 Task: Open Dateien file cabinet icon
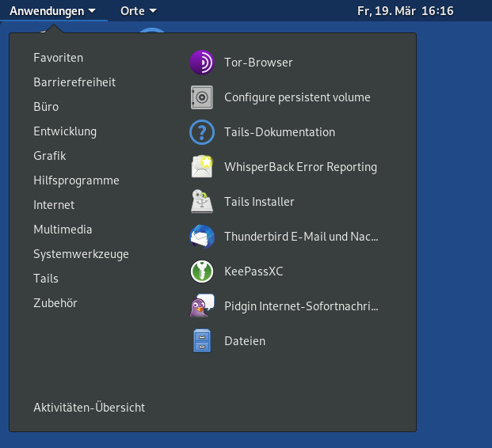(202, 341)
